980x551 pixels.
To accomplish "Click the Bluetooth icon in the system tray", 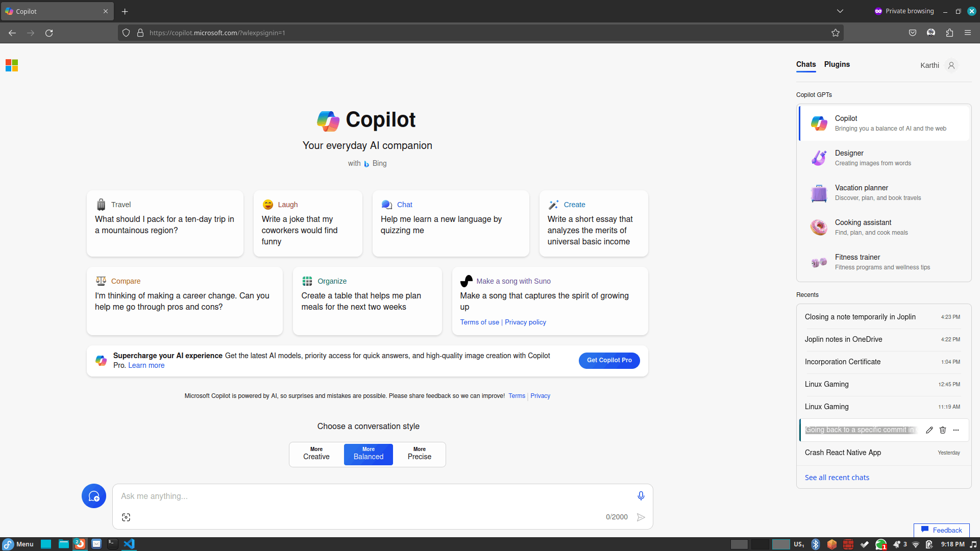I will (x=816, y=544).
